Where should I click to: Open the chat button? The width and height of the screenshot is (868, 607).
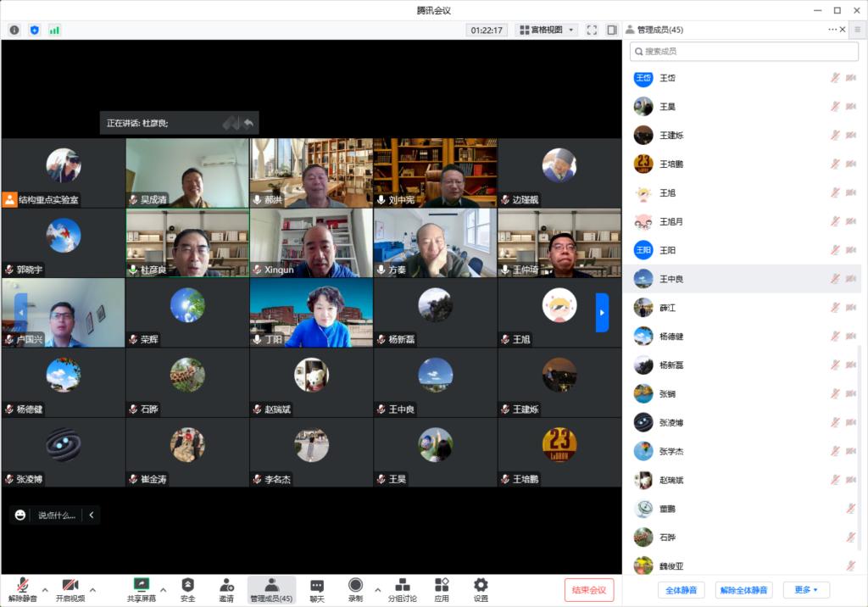pos(317,590)
